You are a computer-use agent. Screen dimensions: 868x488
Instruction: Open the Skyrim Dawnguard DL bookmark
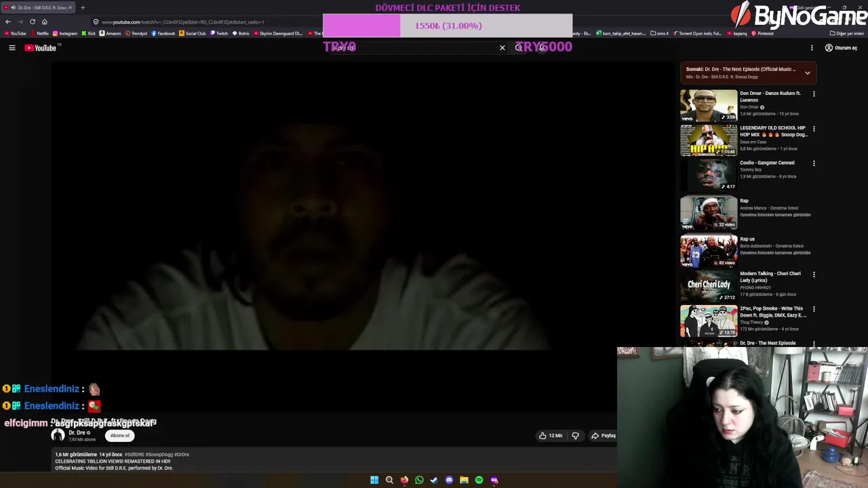pyautogui.click(x=278, y=33)
